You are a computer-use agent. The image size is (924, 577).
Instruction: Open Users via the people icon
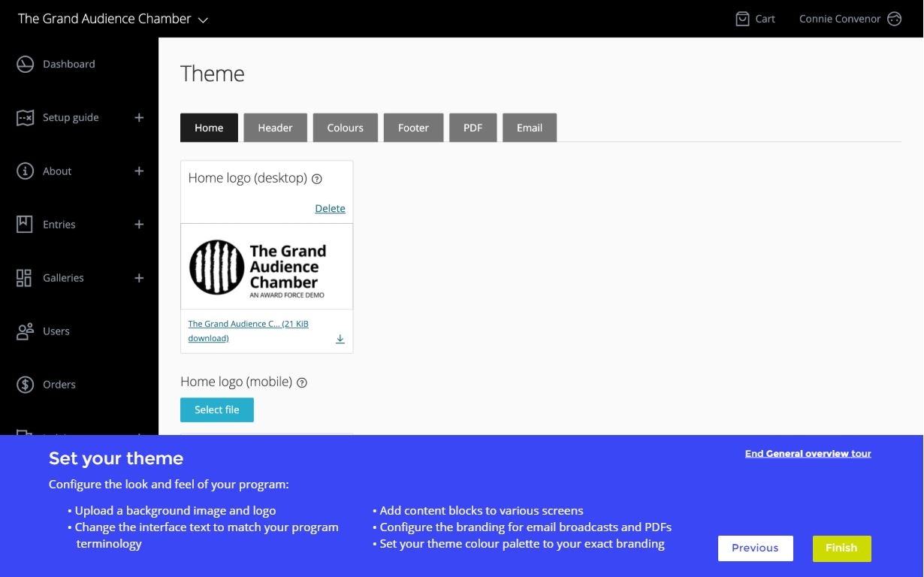pyautogui.click(x=26, y=331)
